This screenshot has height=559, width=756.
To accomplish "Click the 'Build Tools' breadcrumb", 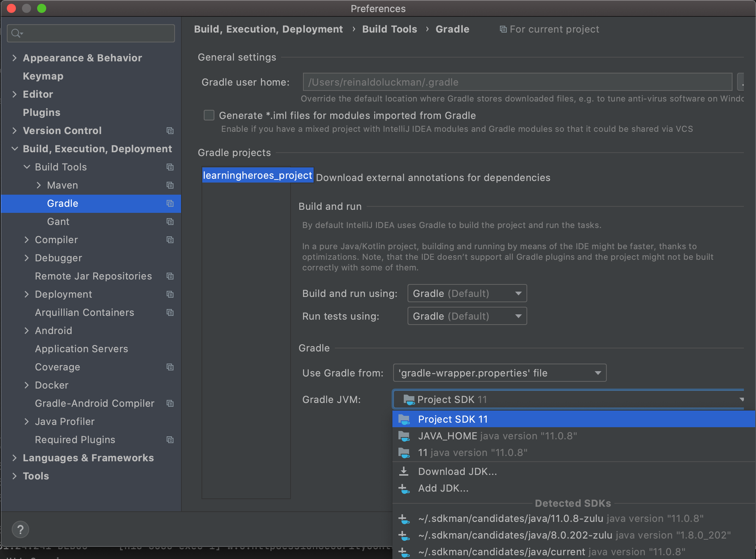I will (x=389, y=29).
